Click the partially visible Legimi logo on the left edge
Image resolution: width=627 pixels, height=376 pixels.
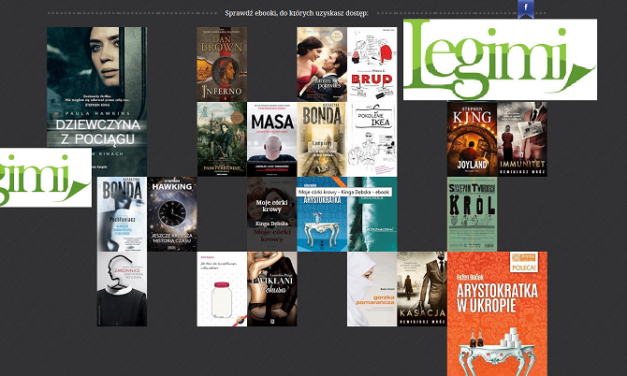point(46,178)
